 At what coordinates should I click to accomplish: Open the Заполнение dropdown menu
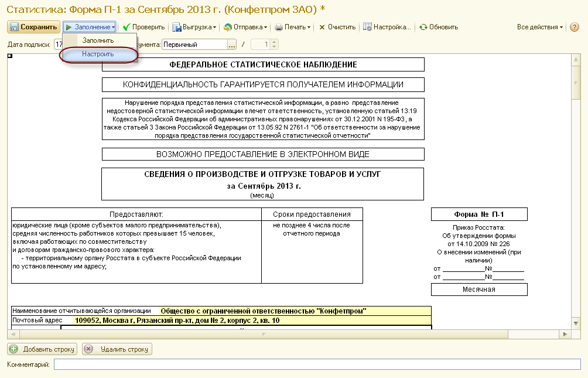point(90,27)
